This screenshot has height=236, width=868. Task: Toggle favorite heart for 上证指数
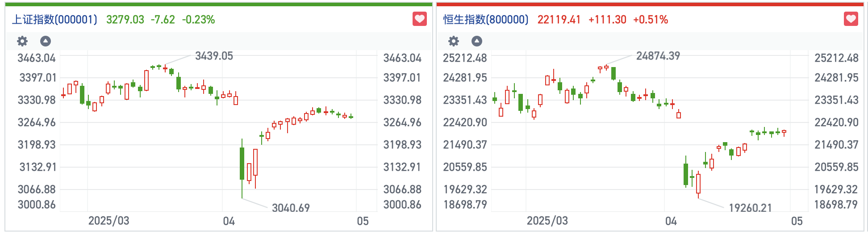click(x=419, y=19)
